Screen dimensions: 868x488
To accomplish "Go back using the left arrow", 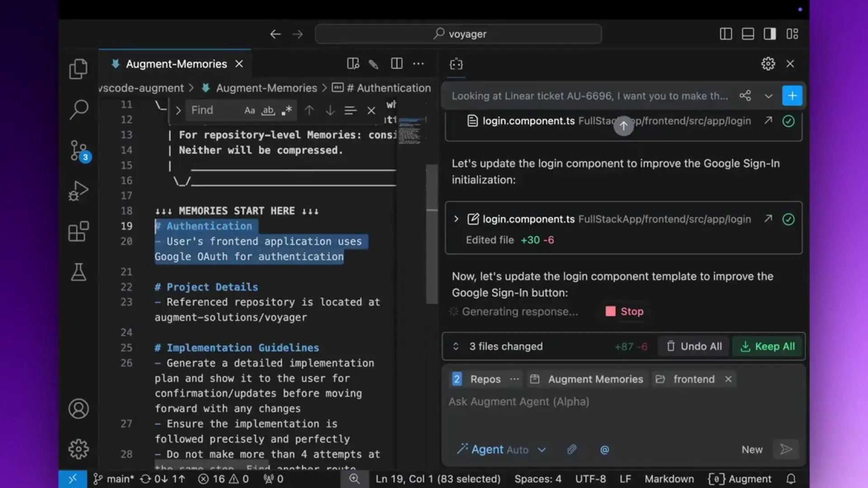I will click(275, 34).
